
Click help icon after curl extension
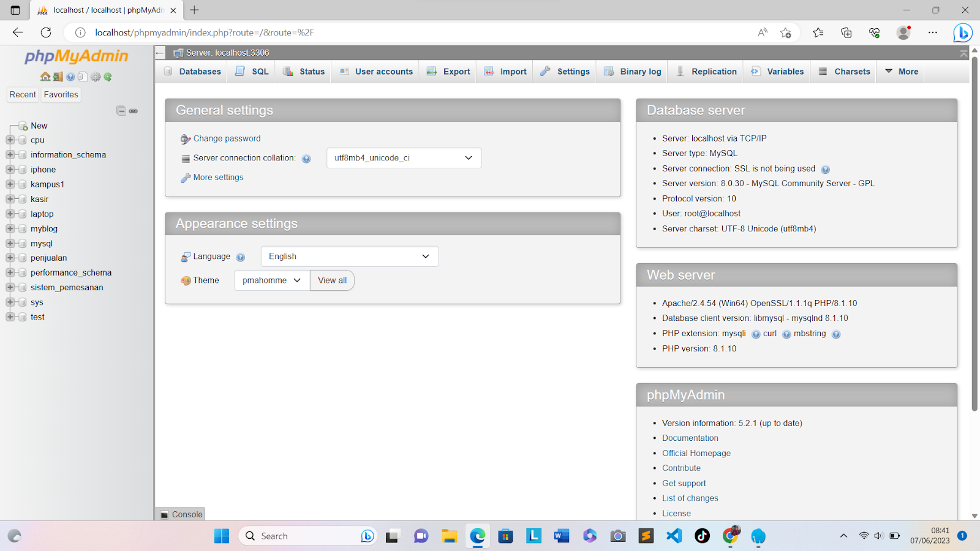(x=786, y=334)
